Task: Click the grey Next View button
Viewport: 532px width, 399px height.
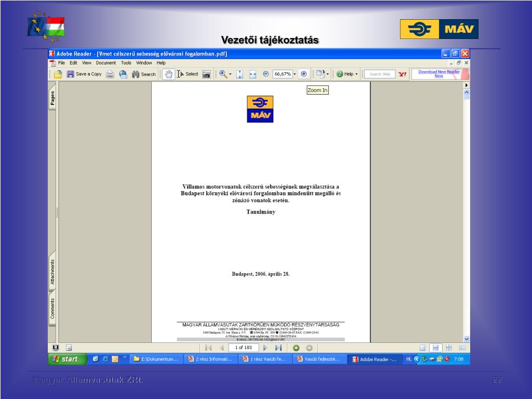Action: click(309, 348)
